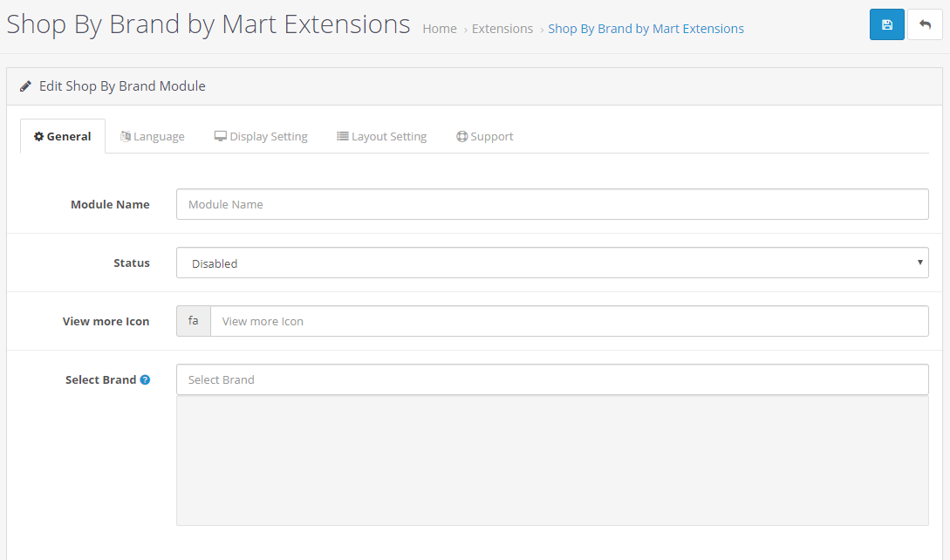Viewport: 950px width, 560px height.
Task: Click the pencil icon beside Edit Shop By Brand Module
Action: 25,86
